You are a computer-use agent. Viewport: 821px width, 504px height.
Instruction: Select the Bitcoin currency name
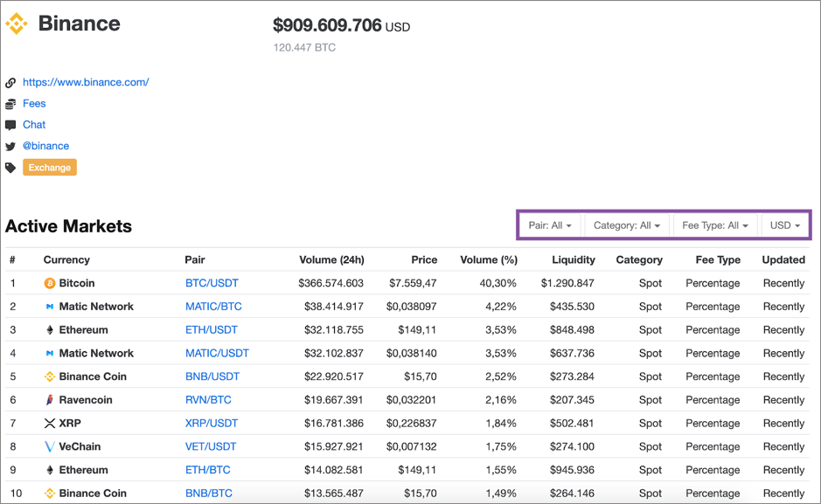tap(77, 283)
